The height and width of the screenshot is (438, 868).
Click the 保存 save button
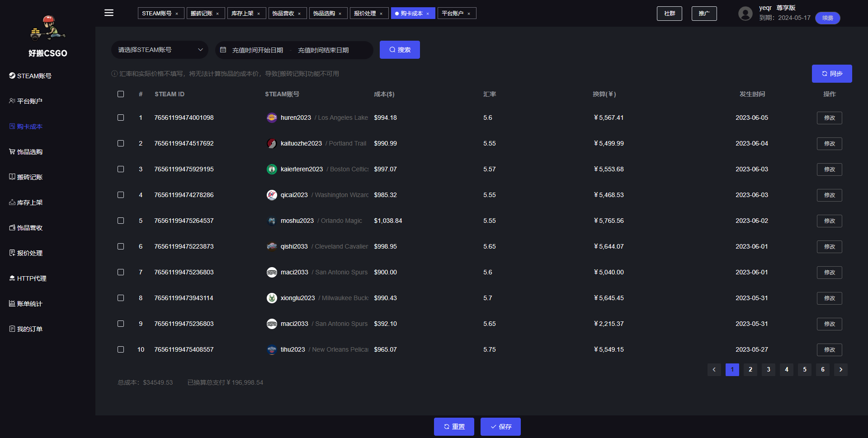pos(500,427)
